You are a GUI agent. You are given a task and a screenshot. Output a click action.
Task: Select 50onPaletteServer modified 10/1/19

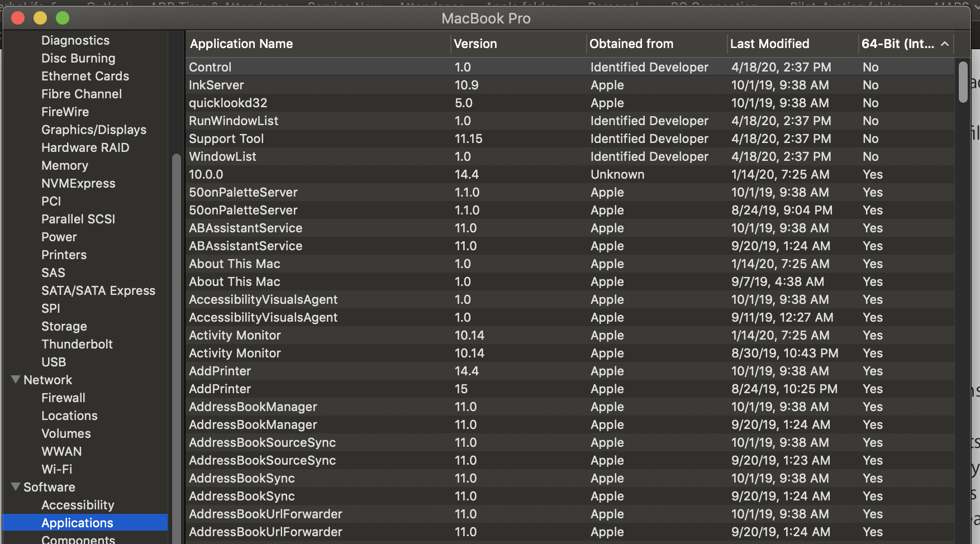pos(570,192)
